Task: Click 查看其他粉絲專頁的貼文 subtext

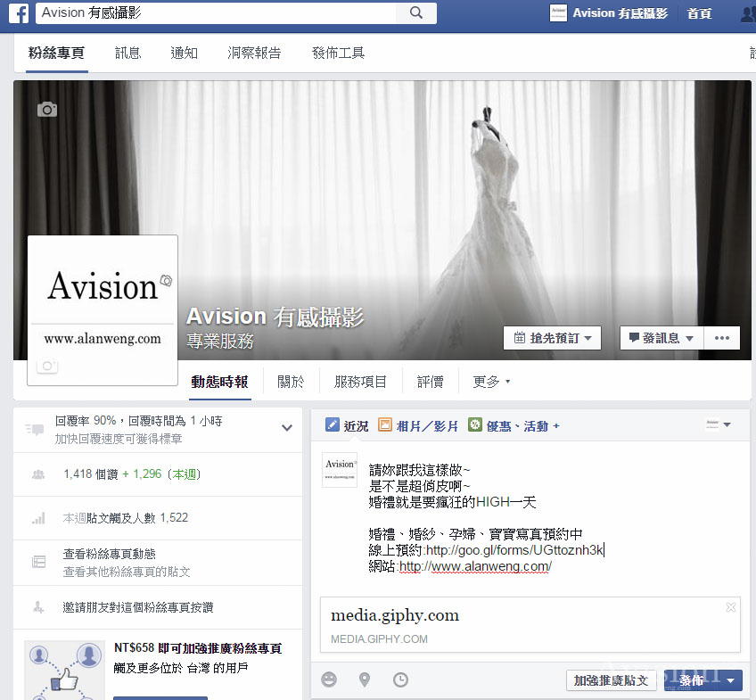Action: click(127, 572)
